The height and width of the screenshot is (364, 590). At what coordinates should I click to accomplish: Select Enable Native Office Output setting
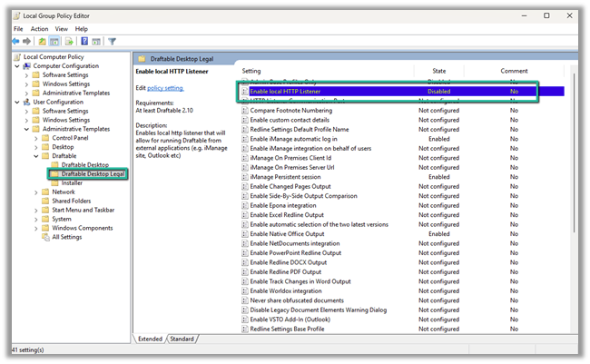point(287,234)
